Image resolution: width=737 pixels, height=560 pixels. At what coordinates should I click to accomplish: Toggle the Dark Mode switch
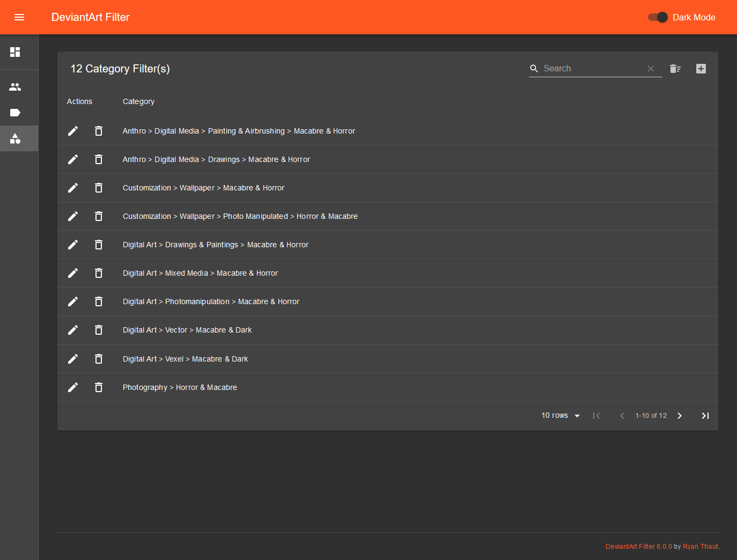tap(658, 17)
